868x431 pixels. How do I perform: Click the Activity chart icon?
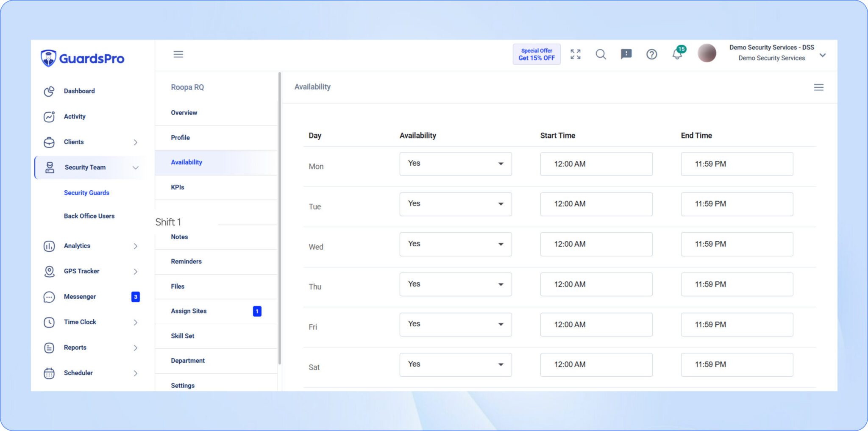pos(49,117)
